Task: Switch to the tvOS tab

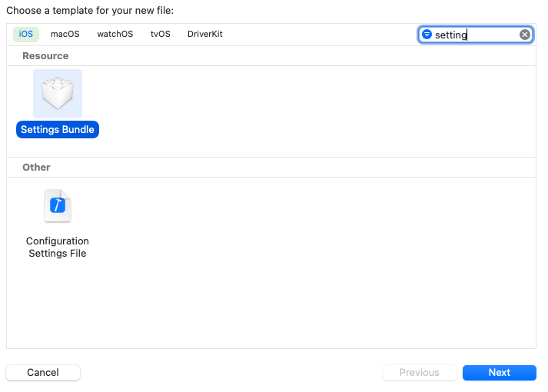Action: (x=161, y=35)
